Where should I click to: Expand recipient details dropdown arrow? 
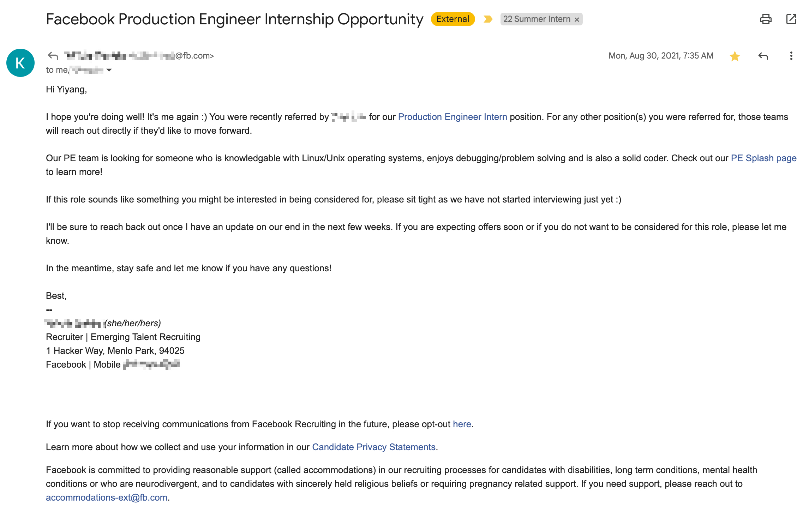click(109, 70)
